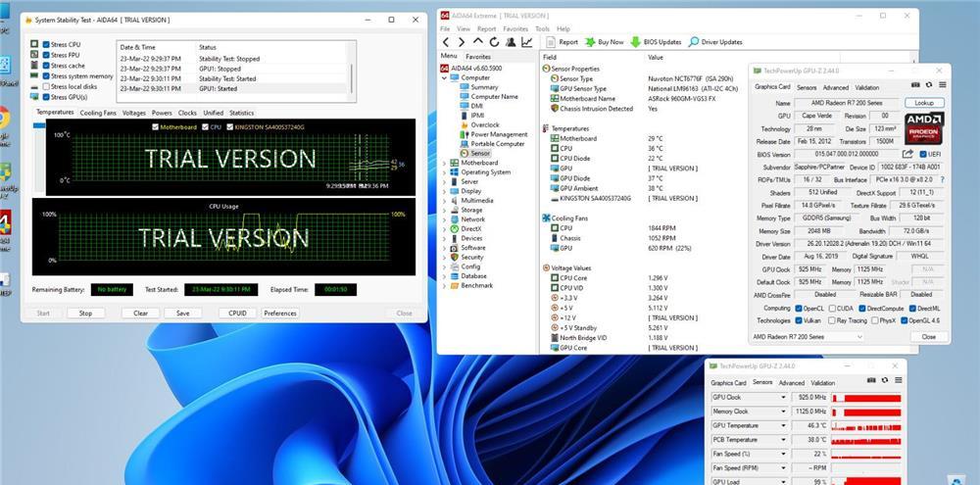This screenshot has width=980, height=485.
Task: Click the hamburger menu in GPU-Z Sensors window
Action: (899, 380)
